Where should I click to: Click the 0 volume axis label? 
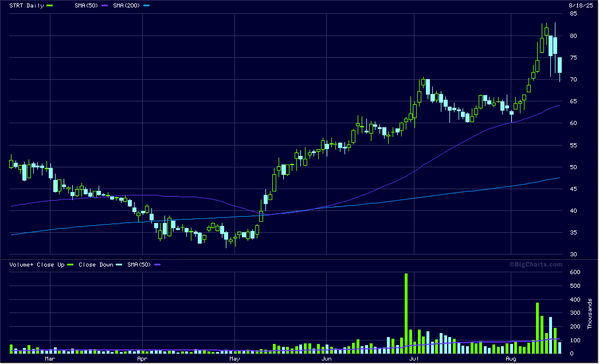(x=571, y=354)
